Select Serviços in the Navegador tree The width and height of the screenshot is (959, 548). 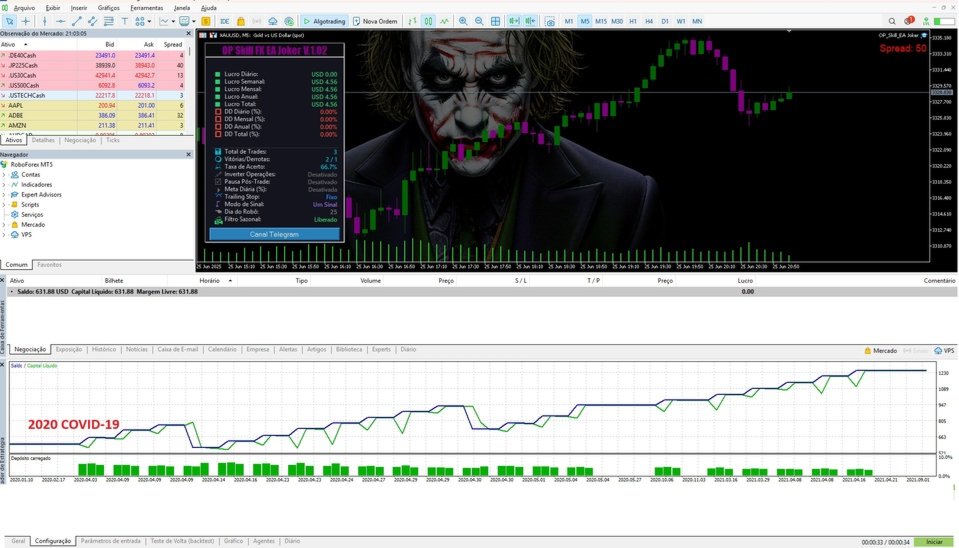(32, 215)
